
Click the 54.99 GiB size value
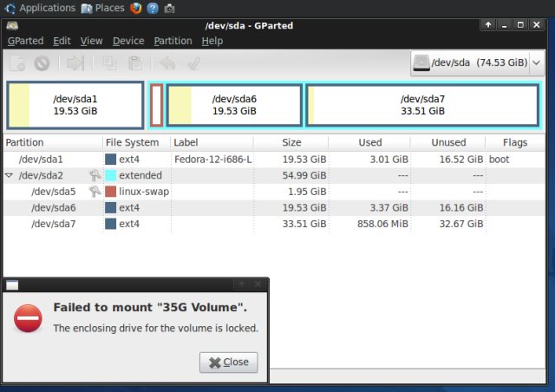(304, 175)
